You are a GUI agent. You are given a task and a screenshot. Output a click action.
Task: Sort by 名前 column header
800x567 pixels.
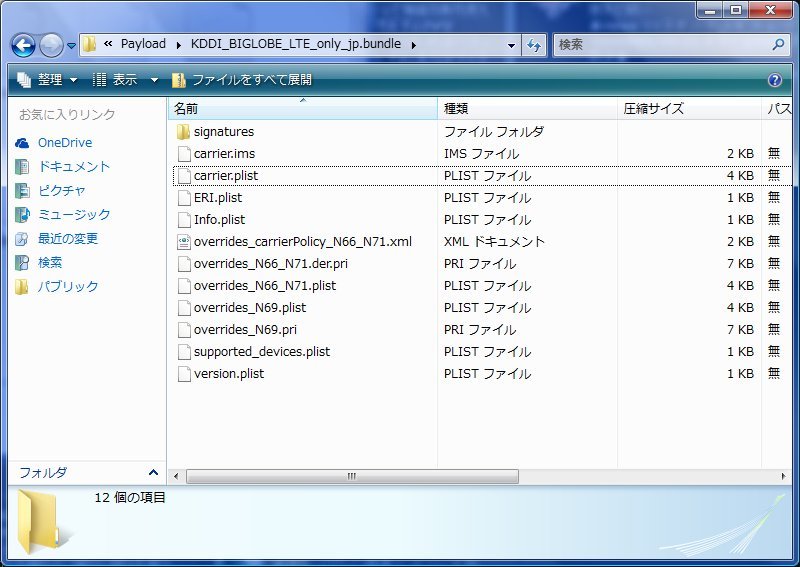pyautogui.click(x=186, y=108)
